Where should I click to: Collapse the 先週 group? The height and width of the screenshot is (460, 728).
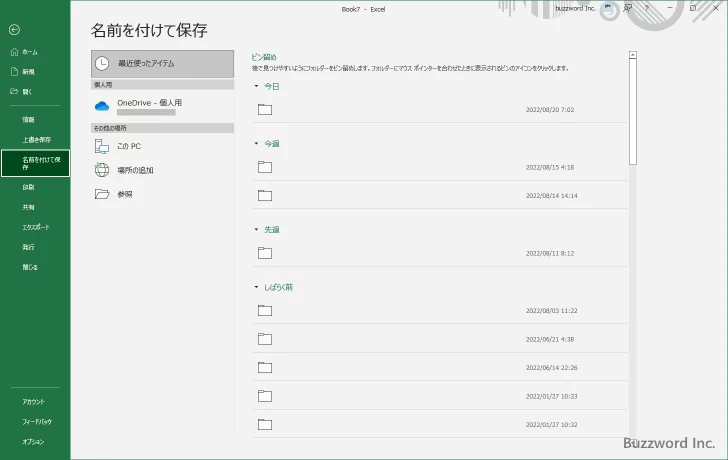click(x=256, y=230)
